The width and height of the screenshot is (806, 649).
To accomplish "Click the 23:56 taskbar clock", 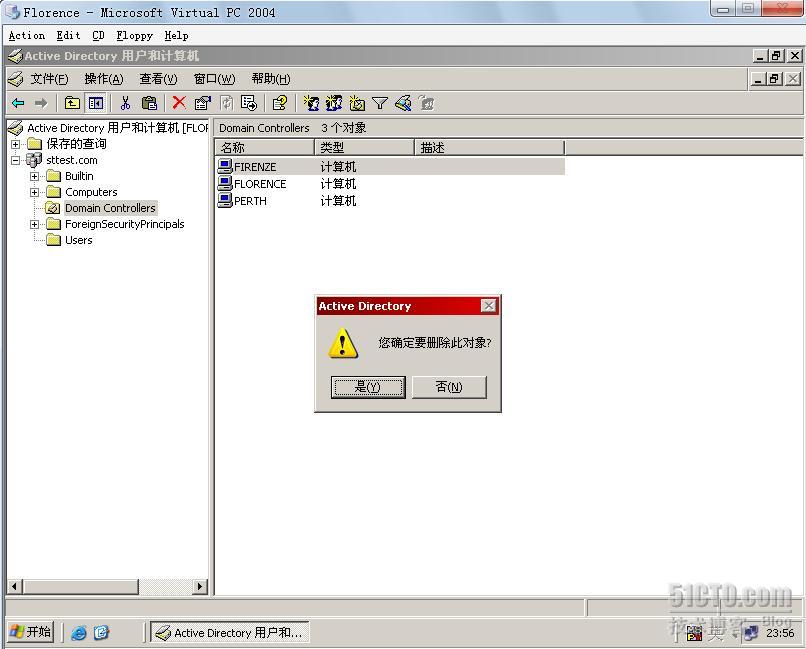I will [x=780, y=633].
